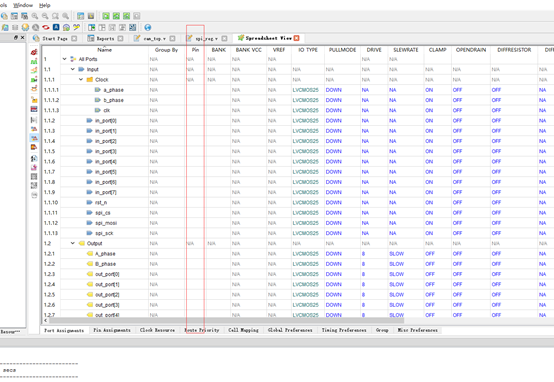This screenshot has width=554, height=382.
Task: Switch to the spi_reg tab
Action: point(206,39)
